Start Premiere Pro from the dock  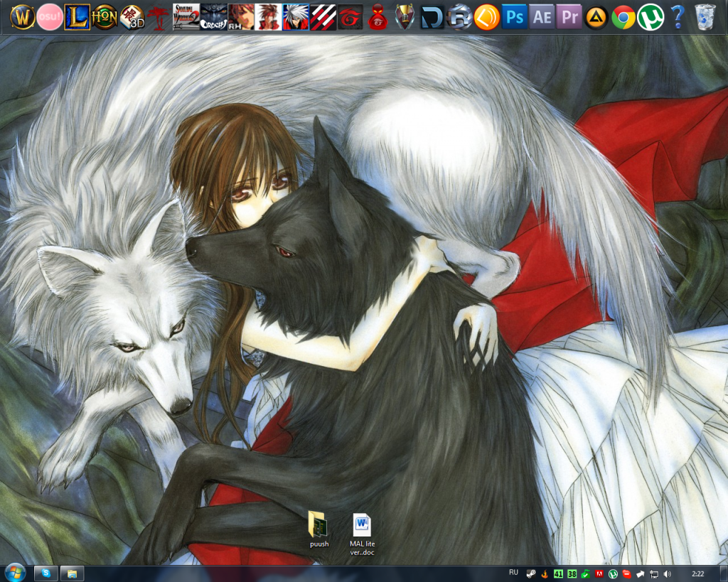(x=568, y=17)
